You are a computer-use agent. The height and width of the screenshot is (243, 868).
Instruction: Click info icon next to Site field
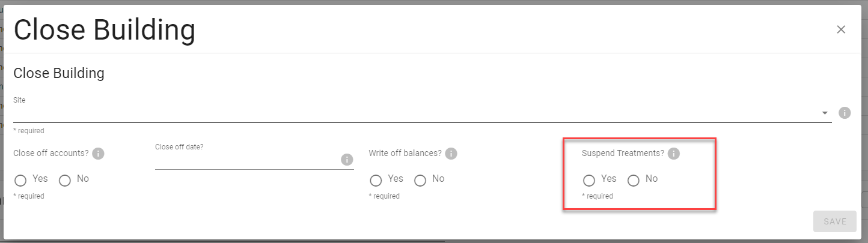coord(845,113)
